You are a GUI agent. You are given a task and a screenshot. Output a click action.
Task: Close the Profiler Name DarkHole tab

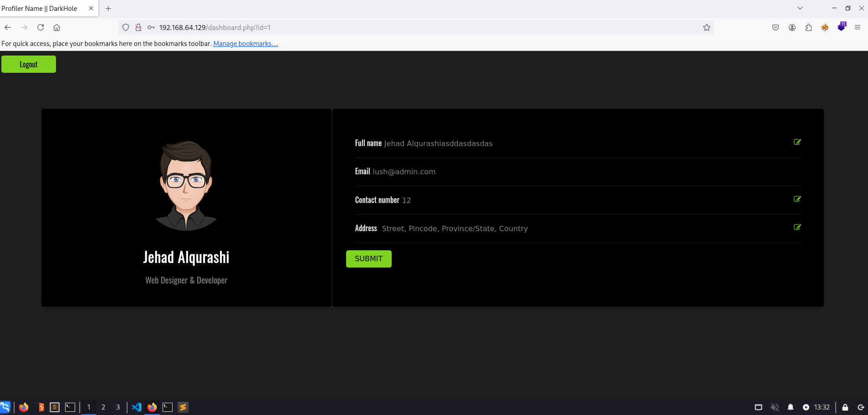[91, 8]
